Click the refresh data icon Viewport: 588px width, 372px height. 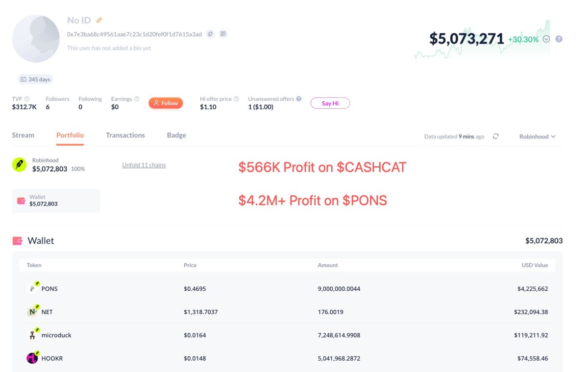pos(495,137)
